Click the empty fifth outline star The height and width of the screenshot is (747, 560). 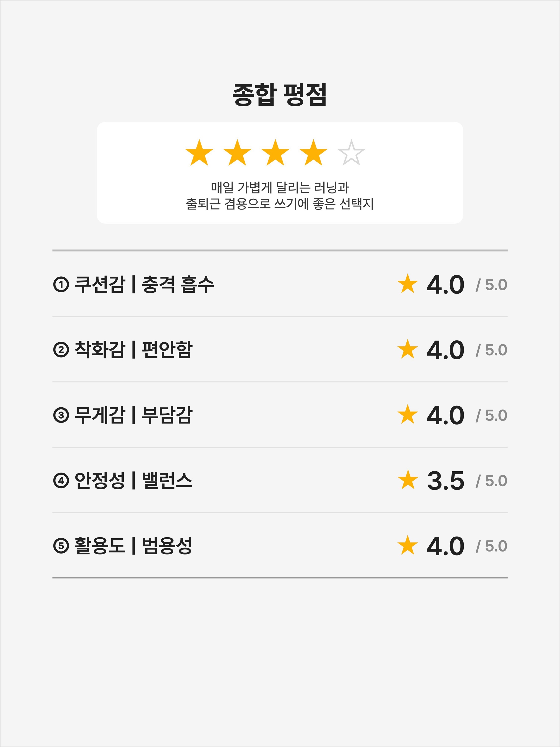(x=351, y=153)
